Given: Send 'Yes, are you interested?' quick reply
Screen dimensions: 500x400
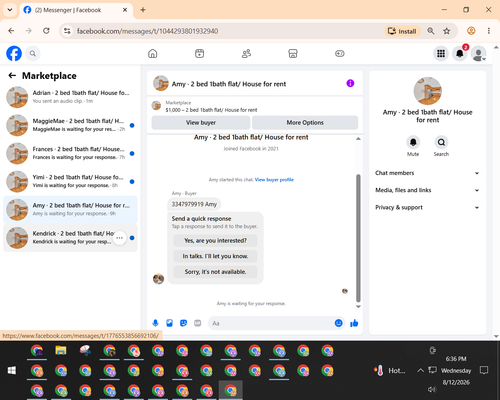Looking at the screenshot, I should [x=215, y=240].
